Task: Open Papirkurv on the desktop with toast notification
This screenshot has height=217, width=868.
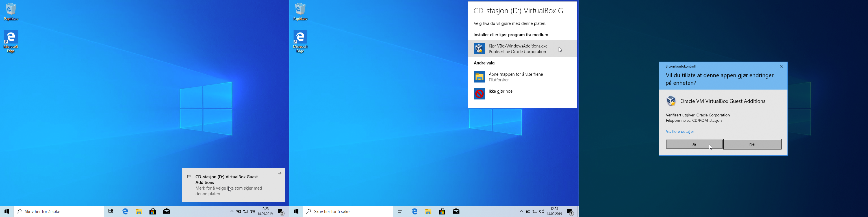Action: pos(11,12)
